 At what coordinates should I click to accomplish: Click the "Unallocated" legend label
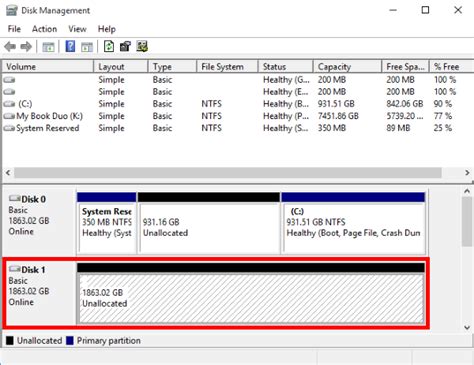coord(39,341)
